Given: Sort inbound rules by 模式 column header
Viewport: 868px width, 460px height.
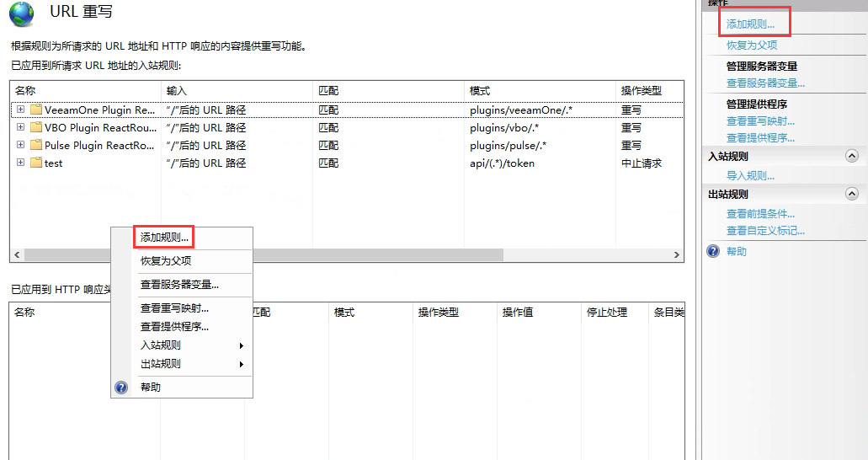Looking at the screenshot, I should [540, 90].
